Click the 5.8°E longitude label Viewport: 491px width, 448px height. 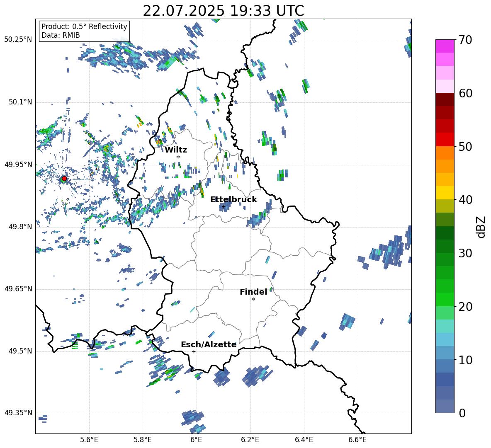pyautogui.click(x=143, y=440)
